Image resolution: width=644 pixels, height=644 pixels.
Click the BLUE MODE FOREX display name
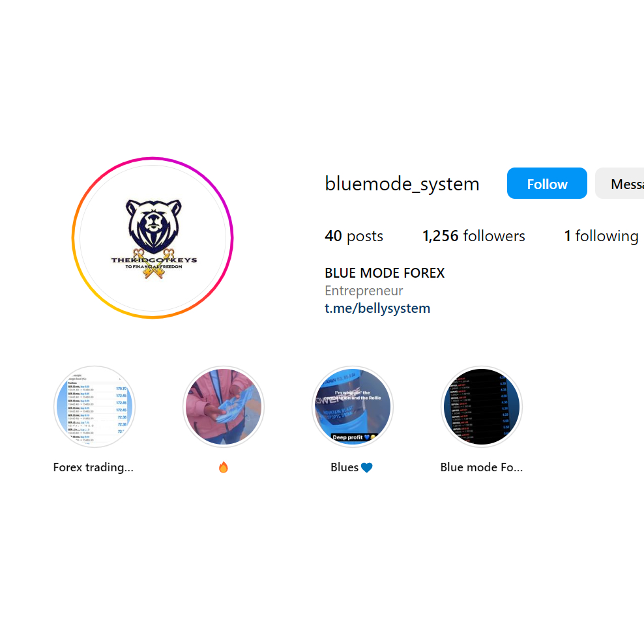point(385,273)
